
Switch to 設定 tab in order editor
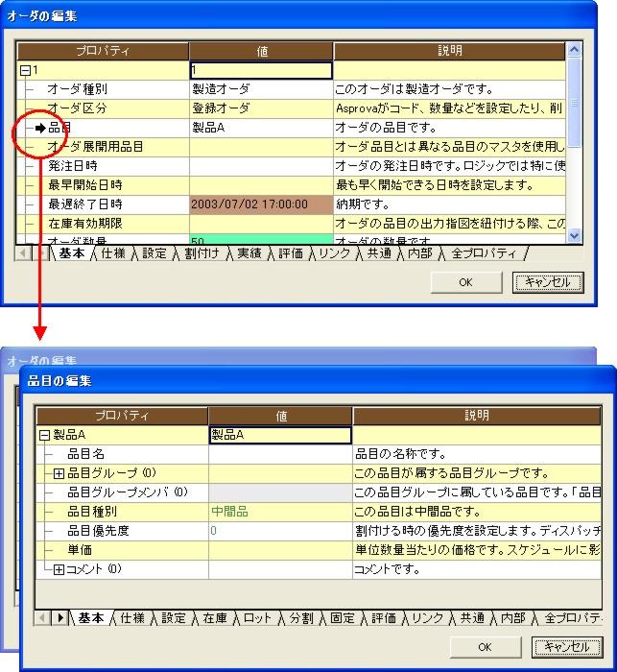tap(154, 253)
